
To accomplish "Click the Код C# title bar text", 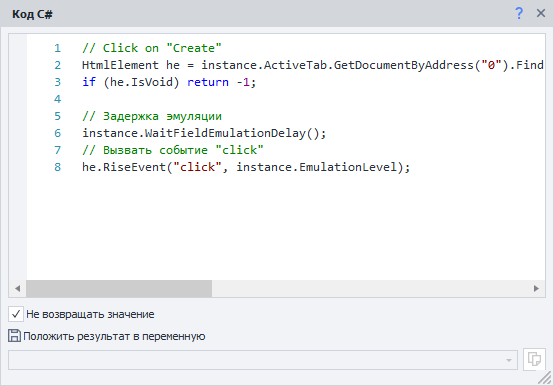I will [x=32, y=14].
